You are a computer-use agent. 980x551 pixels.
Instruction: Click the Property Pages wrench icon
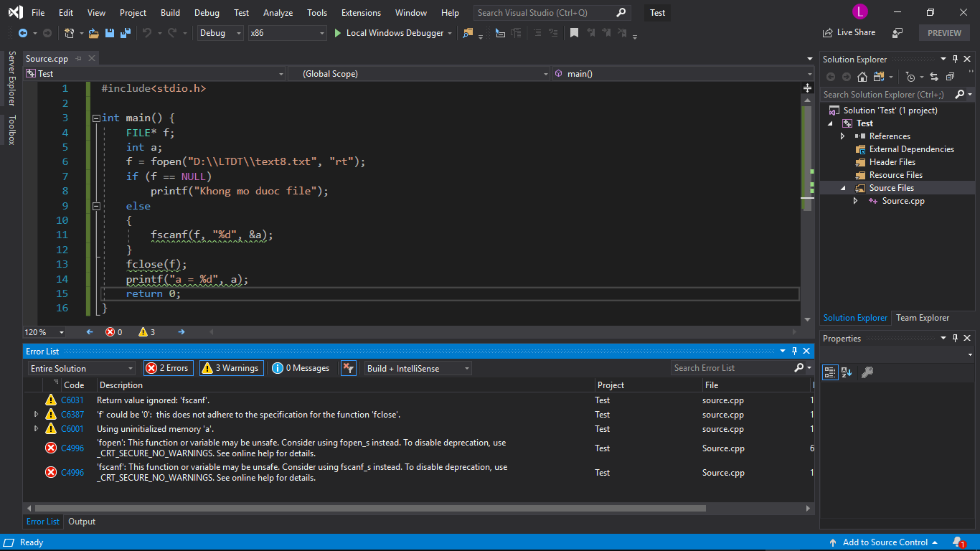[867, 372]
